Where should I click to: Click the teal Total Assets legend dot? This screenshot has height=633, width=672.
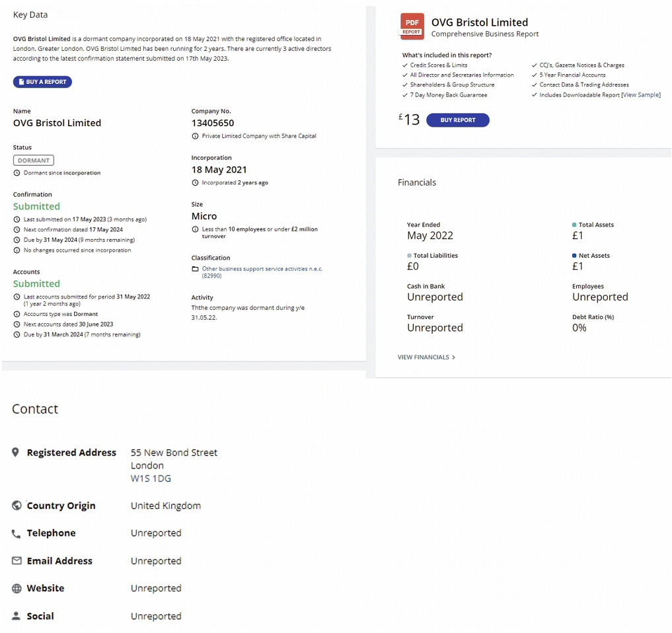(574, 225)
